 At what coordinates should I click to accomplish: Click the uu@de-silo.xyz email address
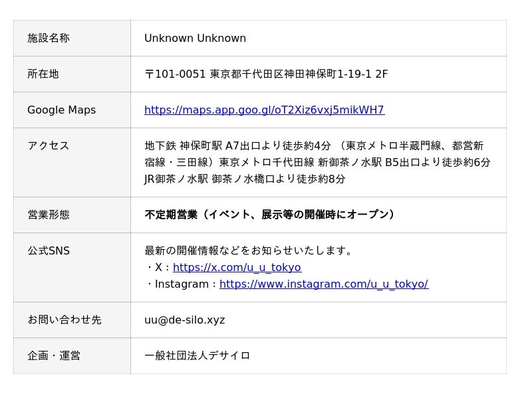tap(185, 320)
